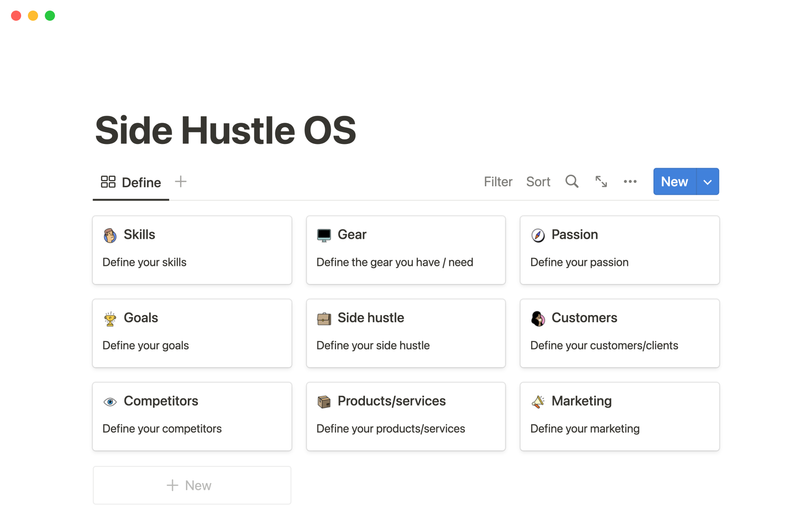Click the Passion card compass icon
Screen dimensions: 812x508
click(x=538, y=235)
